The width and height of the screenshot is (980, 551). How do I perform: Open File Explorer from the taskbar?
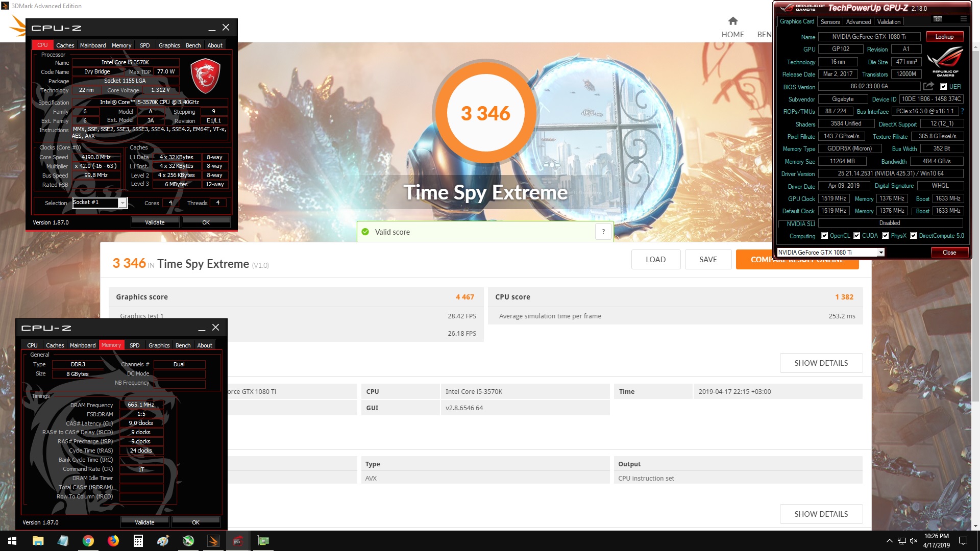click(x=38, y=541)
